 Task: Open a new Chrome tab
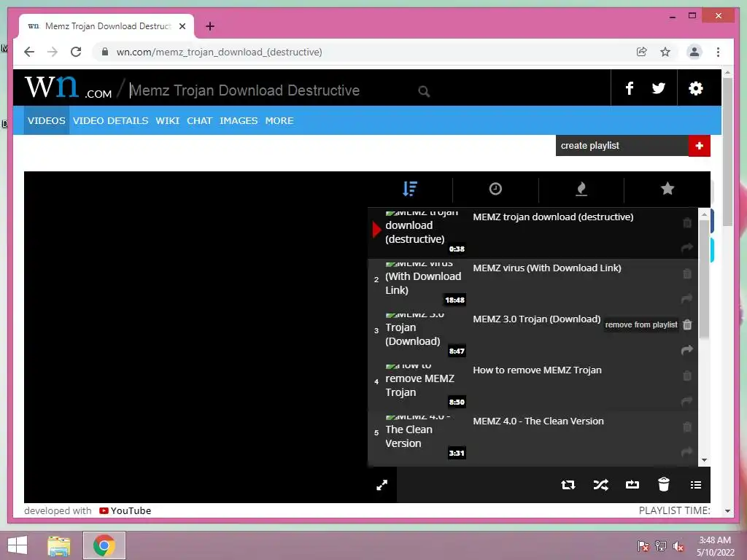click(210, 26)
